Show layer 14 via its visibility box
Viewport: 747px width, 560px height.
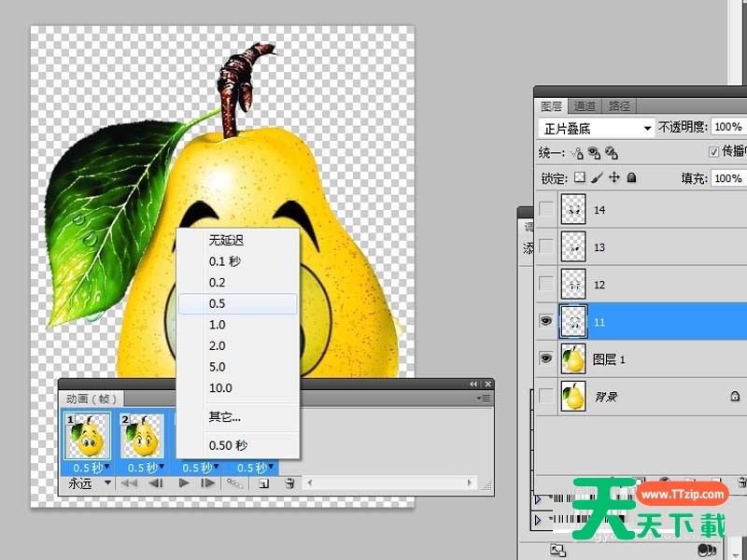546,210
